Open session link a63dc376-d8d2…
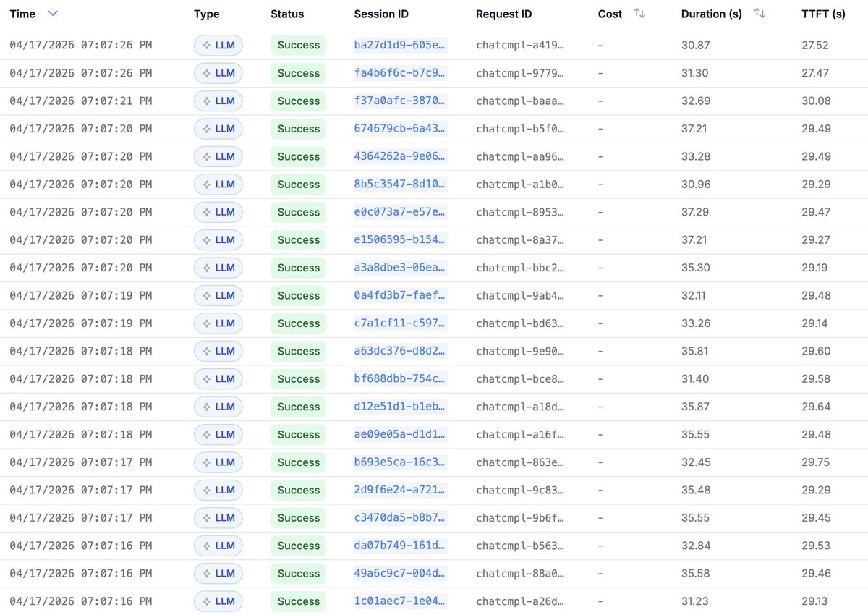 coord(401,351)
